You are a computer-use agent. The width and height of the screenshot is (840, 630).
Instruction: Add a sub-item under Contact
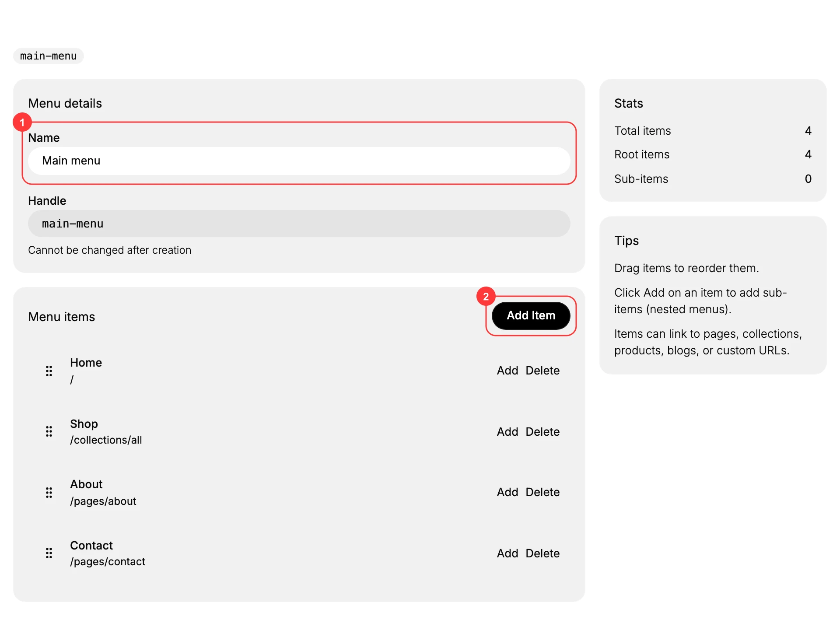[x=507, y=553]
